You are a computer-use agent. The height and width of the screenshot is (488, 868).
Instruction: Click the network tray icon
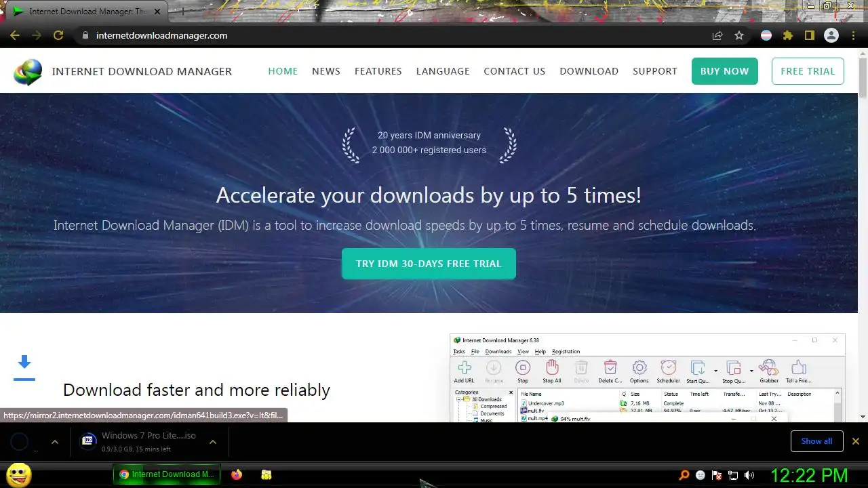[733, 475]
